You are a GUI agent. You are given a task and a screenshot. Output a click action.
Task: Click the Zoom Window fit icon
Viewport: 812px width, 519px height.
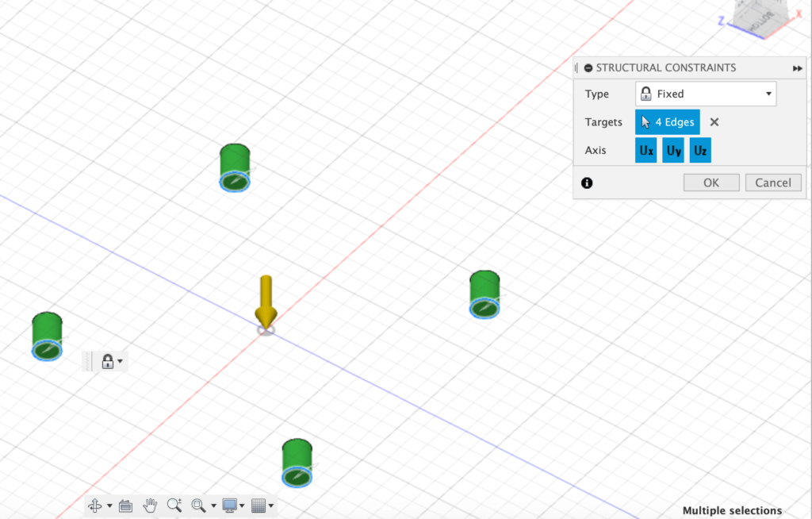coord(199,506)
